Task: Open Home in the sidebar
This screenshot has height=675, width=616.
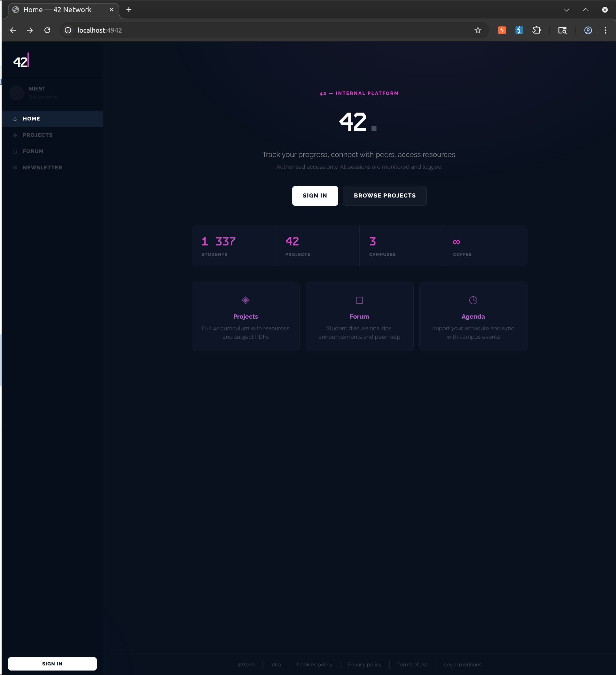Action: click(x=52, y=119)
